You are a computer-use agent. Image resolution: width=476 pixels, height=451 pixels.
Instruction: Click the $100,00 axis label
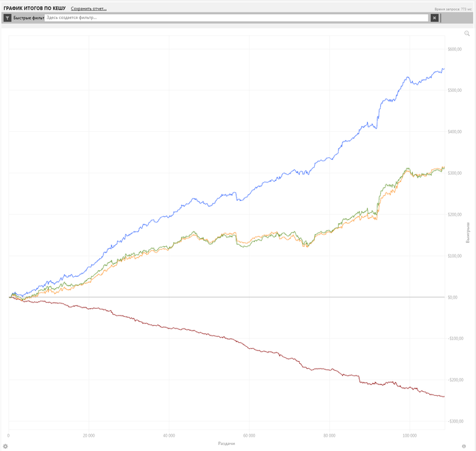(454, 256)
